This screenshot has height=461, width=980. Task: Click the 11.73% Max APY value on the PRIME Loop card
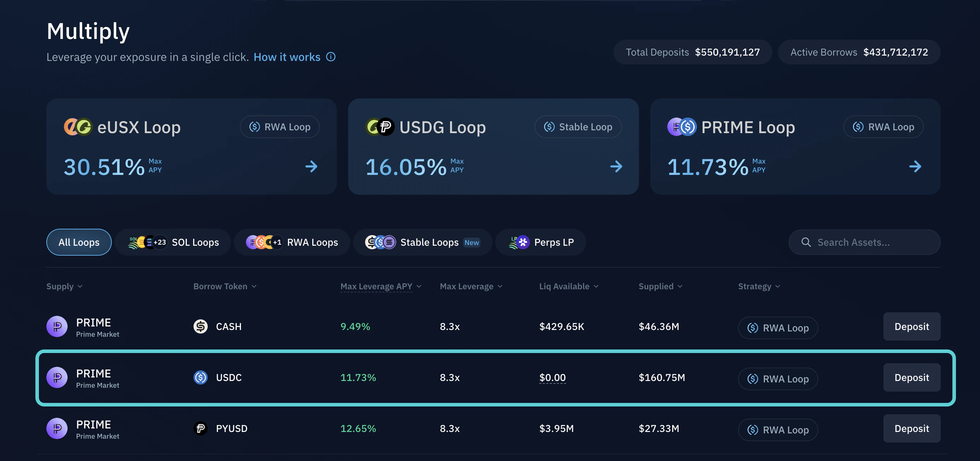pos(708,167)
